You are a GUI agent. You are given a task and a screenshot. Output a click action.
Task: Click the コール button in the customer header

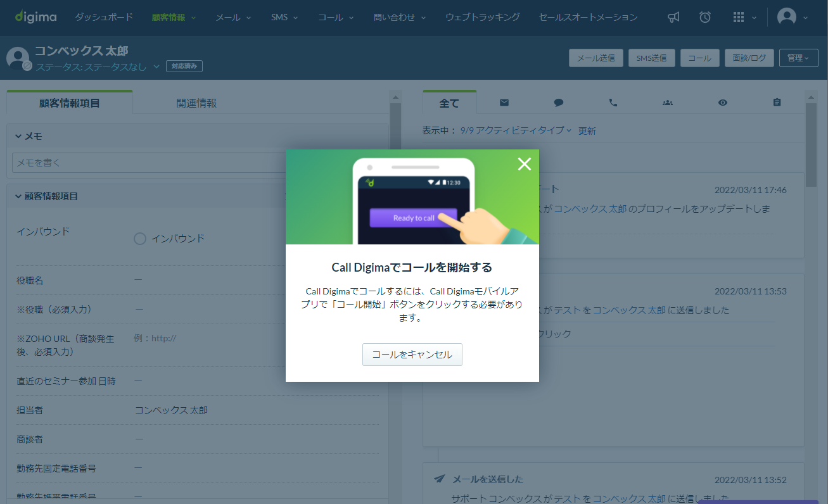coord(699,58)
